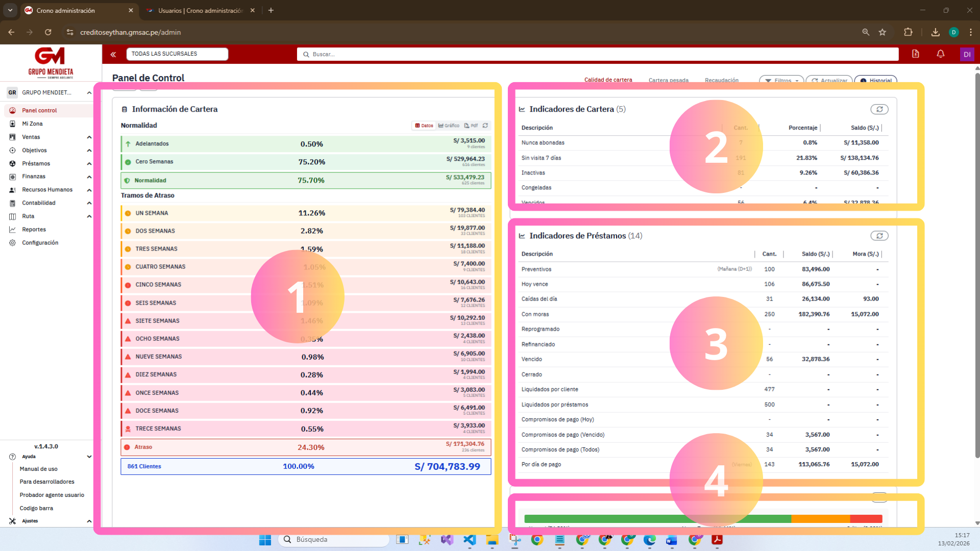Screen dimensions: 980x551
Task: Open the notifications bell
Action: (x=940, y=54)
